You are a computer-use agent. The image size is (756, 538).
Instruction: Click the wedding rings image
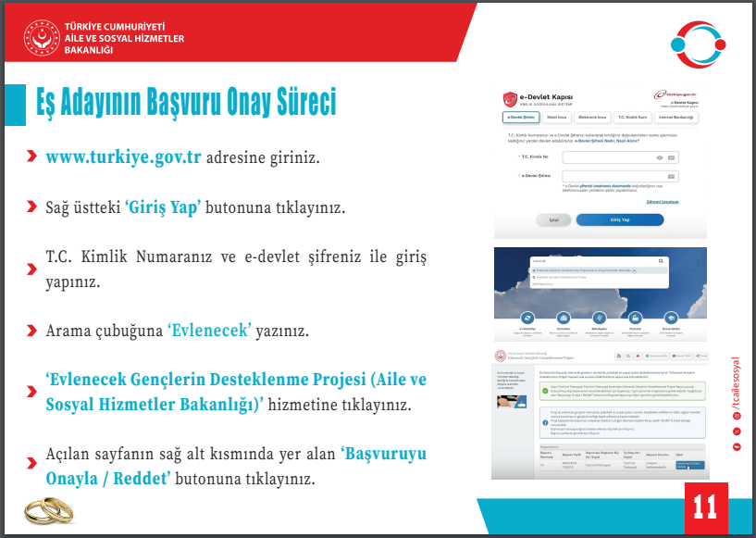click(49, 511)
